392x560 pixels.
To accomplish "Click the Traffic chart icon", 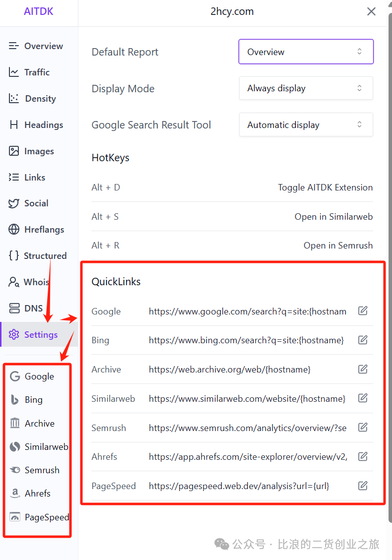I will [x=13, y=72].
